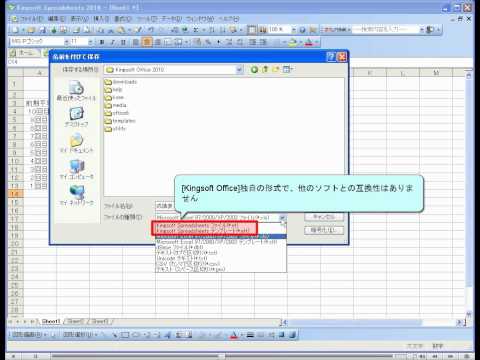Select the rectangle tool in drawing toolbar
The image size is (480, 360).
point(125,335)
